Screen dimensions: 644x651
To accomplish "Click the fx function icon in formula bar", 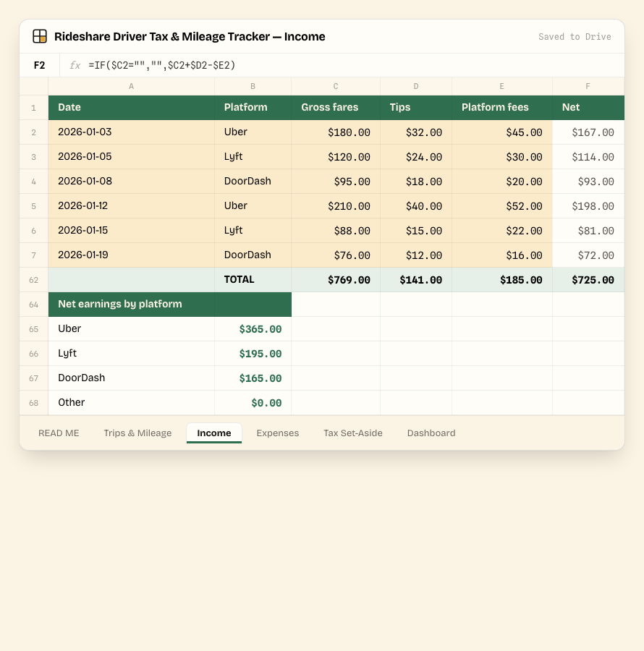I will tap(75, 65).
